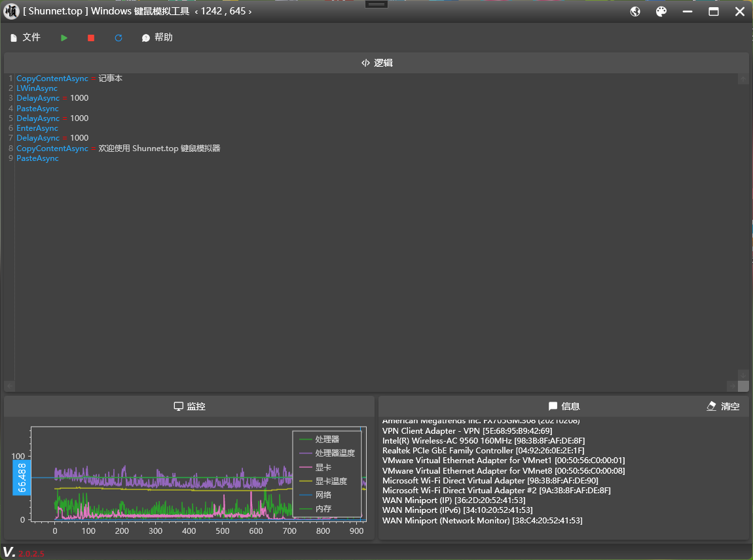The image size is (753, 560).
Task: Open the globe language icon in title bar
Action: pos(635,12)
